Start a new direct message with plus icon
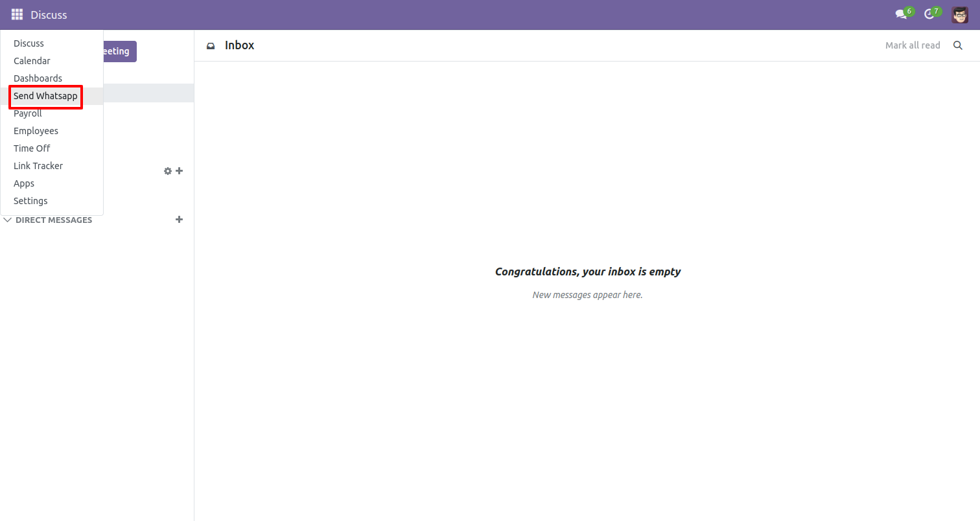 pos(180,220)
